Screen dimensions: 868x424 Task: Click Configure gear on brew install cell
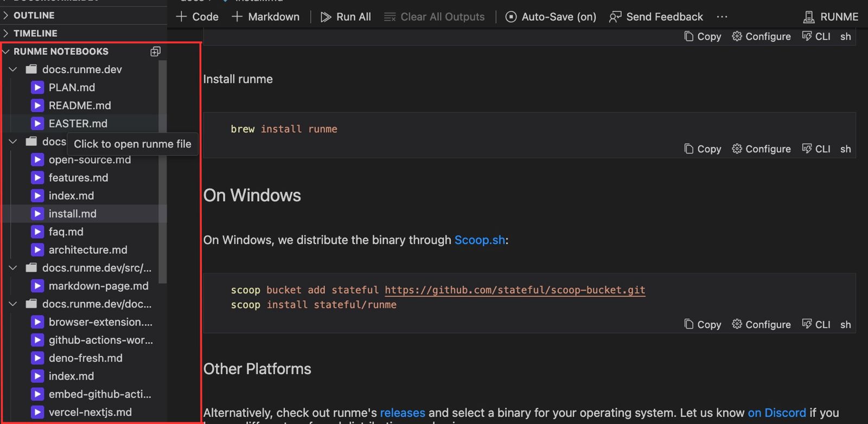click(x=761, y=149)
